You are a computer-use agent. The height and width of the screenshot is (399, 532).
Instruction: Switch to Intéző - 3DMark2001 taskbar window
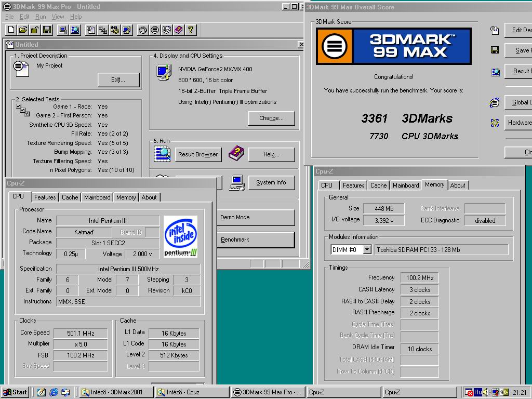coord(116,392)
